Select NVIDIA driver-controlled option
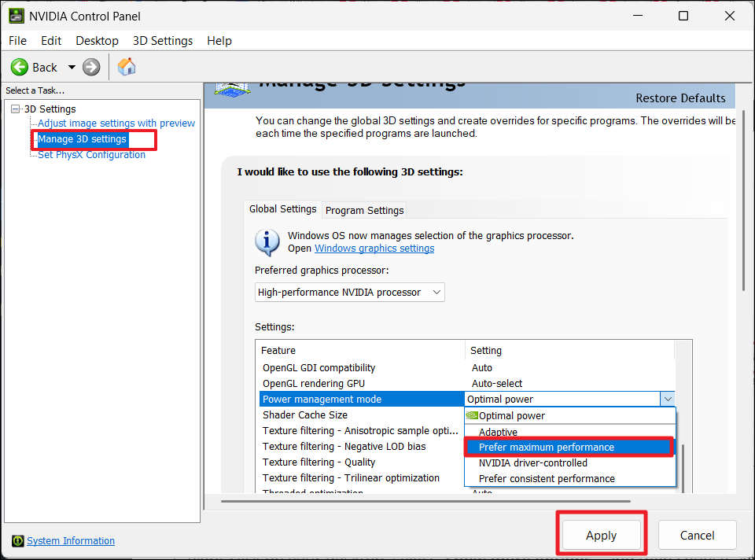 pos(533,463)
